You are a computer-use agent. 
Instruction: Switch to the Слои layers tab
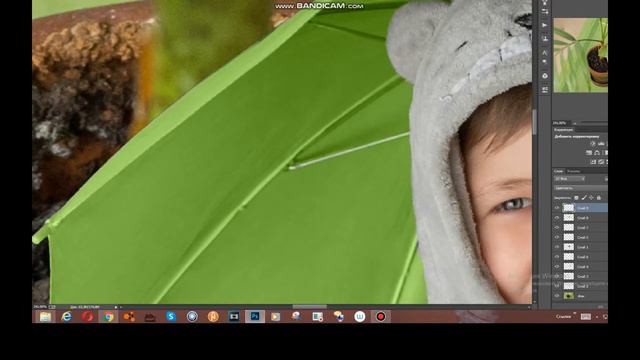(558, 171)
